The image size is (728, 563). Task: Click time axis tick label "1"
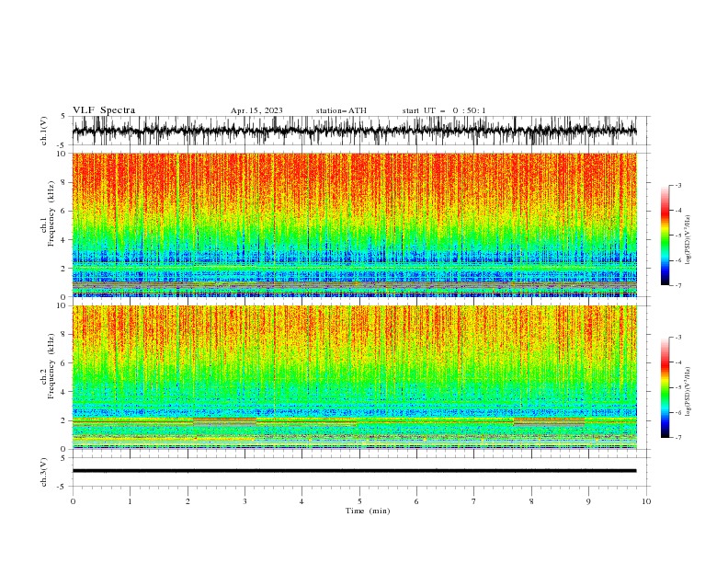pos(130,501)
